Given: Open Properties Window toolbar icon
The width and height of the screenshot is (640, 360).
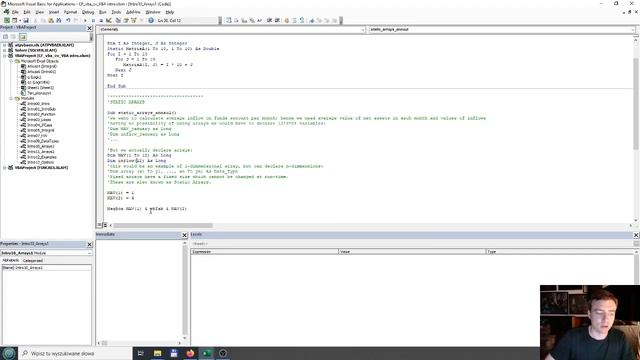Looking at the screenshot, I should pos(126,20).
